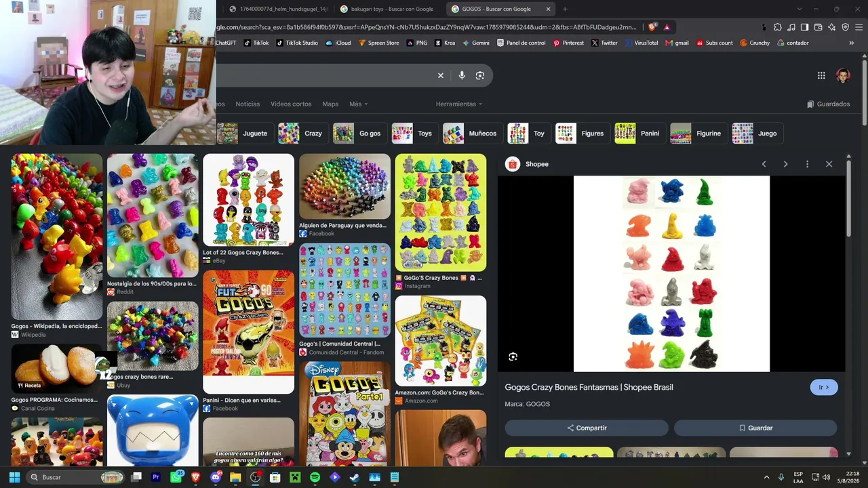Click the Brave Shields lion icon
This screenshot has width=868, height=488.
652,27
